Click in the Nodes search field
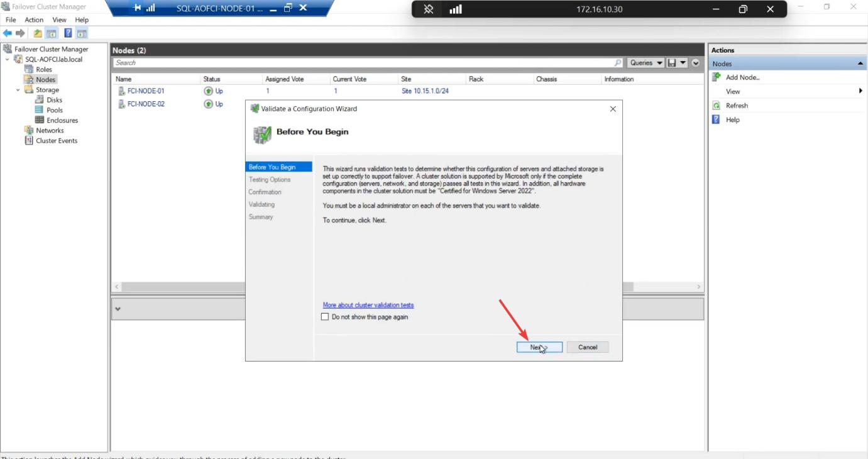This screenshot has width=868, height=459. [x=363, y=63]
